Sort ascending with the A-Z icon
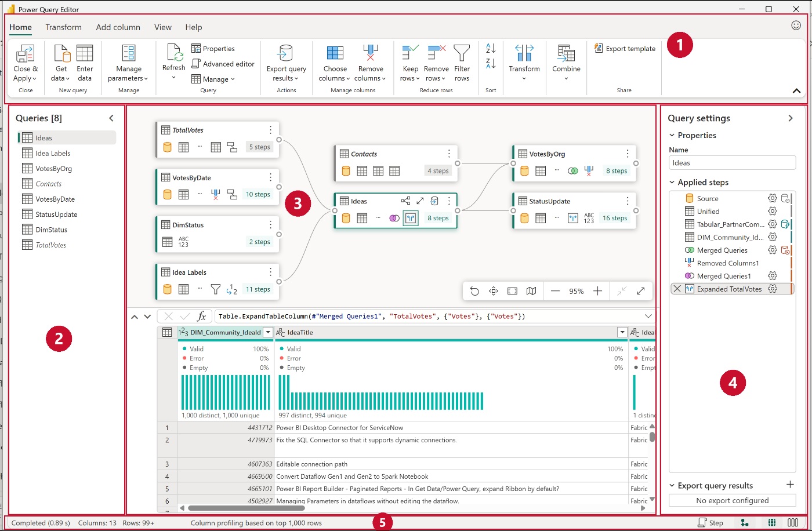This screenshot has height=531, width=812. tap(491, 48)
